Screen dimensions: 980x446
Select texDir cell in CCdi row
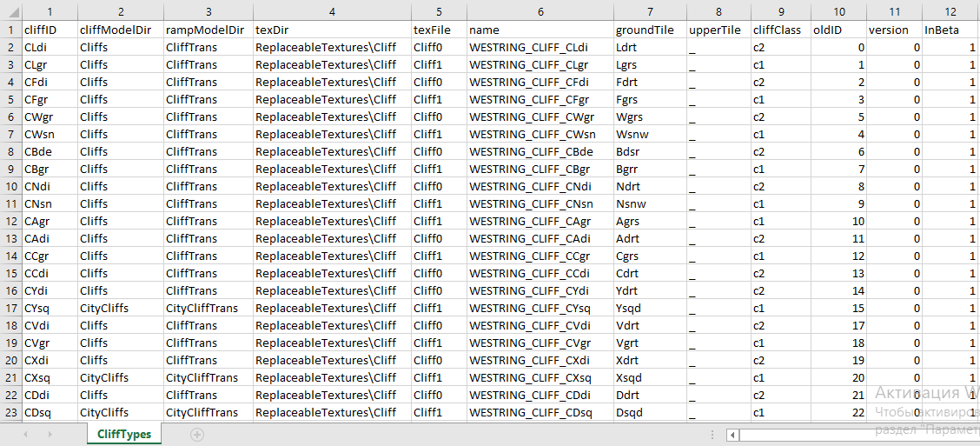[x=332, y=273]
